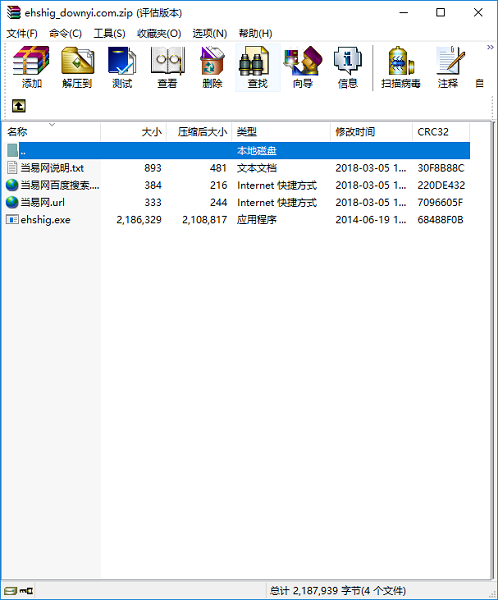Screen dimensions: 498x600
Task: Open the Options (选项) menu
Action: [210, 34]
